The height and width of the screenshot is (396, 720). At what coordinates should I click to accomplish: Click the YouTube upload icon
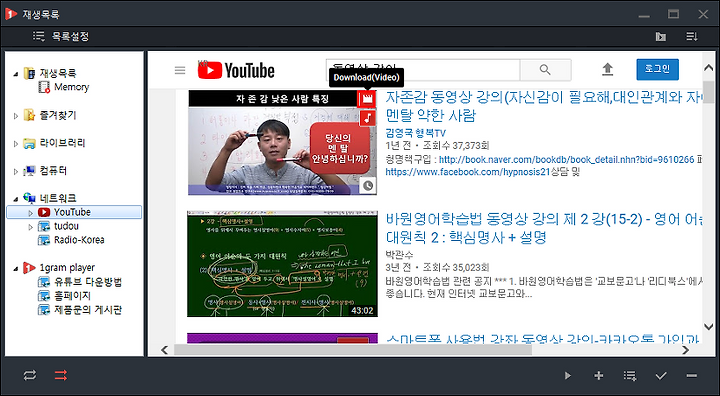coord(608,69)
